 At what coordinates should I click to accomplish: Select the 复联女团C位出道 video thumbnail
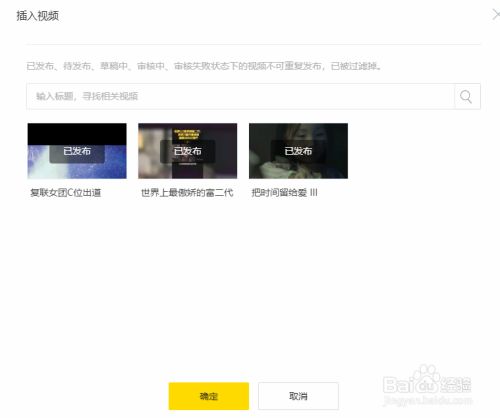77,151
